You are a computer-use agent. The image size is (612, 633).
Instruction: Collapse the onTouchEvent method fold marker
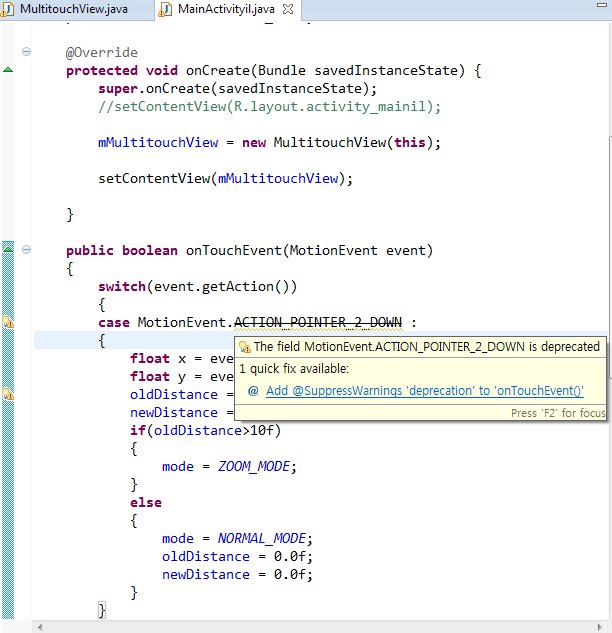point(26,249)
